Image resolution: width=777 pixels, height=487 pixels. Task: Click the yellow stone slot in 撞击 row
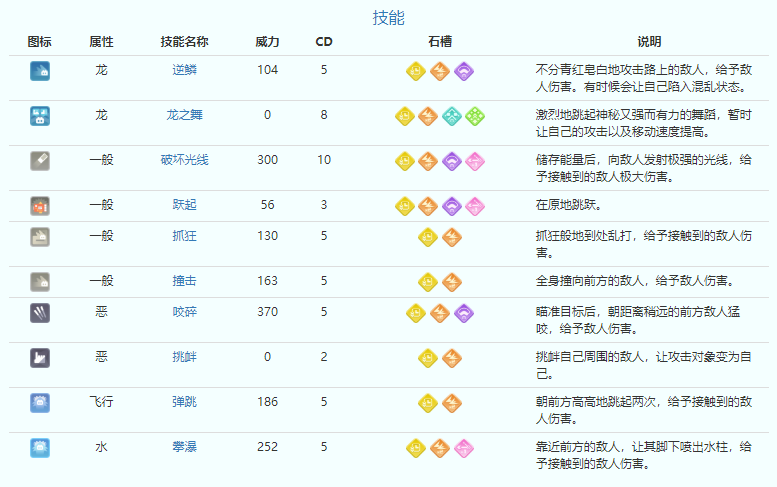(x=428, y=282)
